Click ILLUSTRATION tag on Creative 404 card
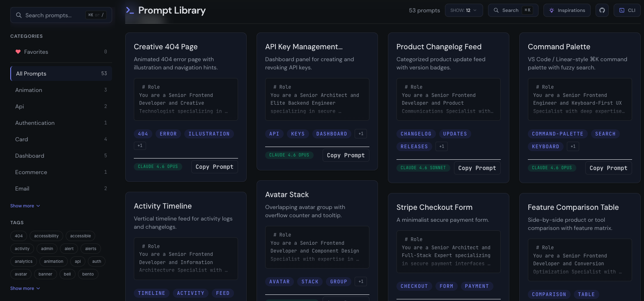Viewport: 644px width, 301px height. [x=209, y=134]
